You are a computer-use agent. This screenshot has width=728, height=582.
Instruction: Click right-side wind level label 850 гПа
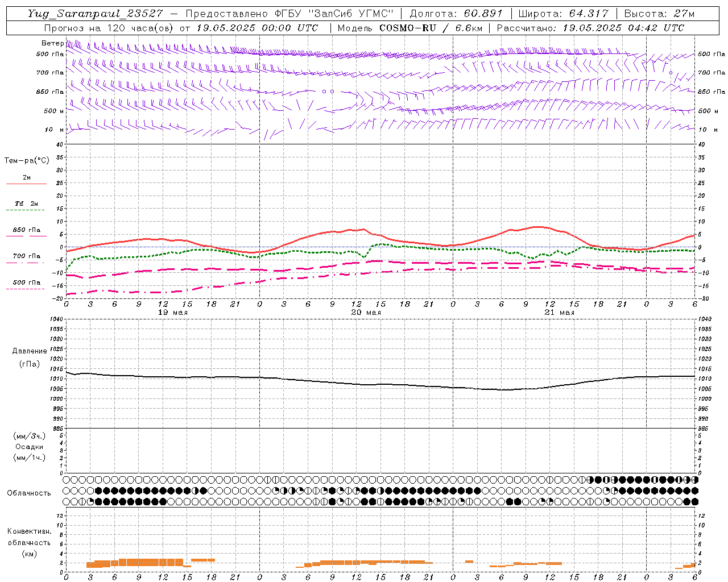(x=712, y=92)
